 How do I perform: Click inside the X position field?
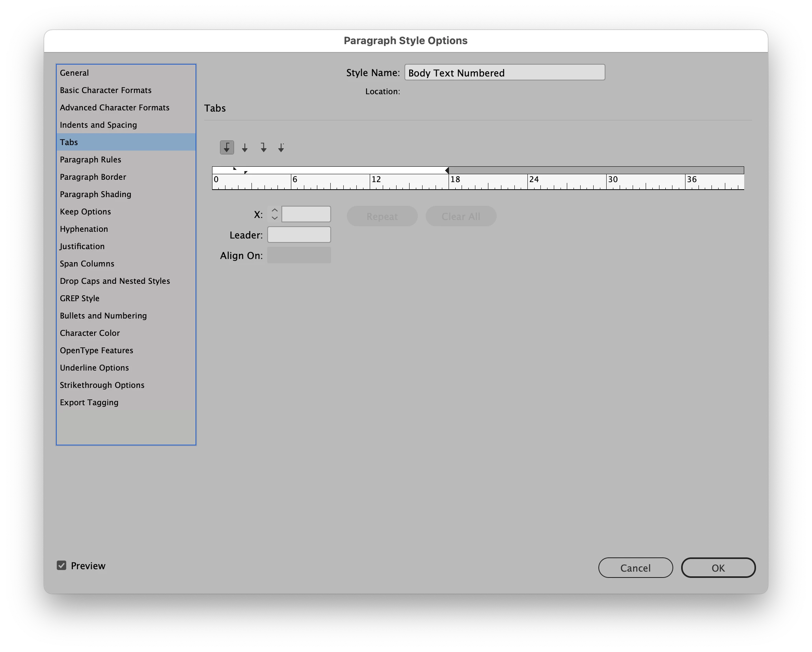tap(306, 214)
